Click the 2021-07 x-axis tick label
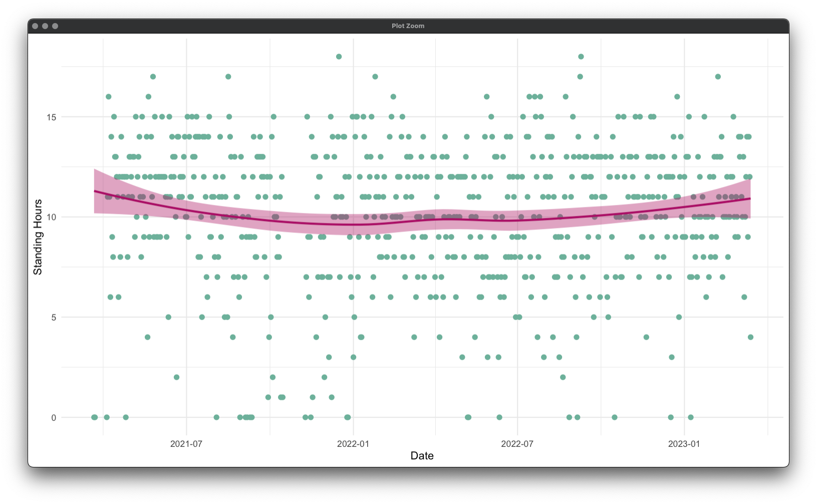Screen dimensions: 817x504 click(x=186, y=444)
